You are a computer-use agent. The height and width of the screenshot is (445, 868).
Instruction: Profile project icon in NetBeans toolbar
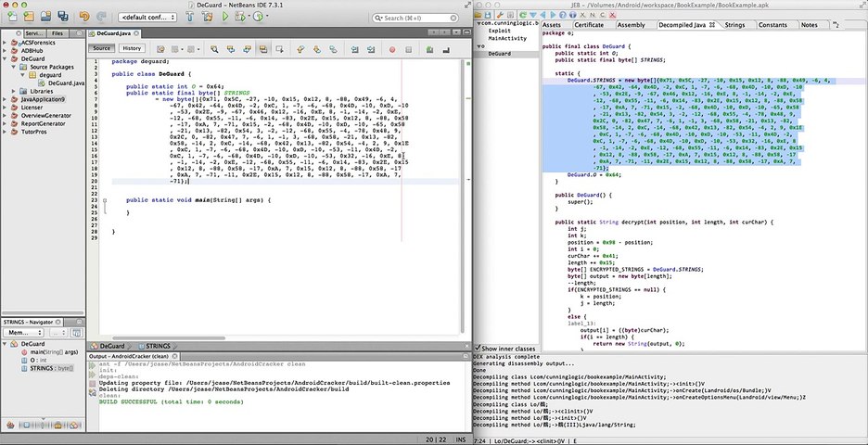point(258,16)
